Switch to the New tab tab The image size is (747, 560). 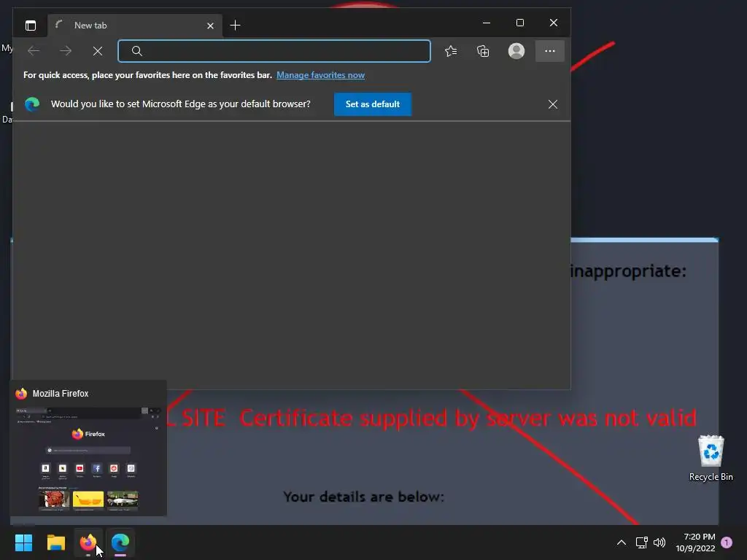pos(135,26)
